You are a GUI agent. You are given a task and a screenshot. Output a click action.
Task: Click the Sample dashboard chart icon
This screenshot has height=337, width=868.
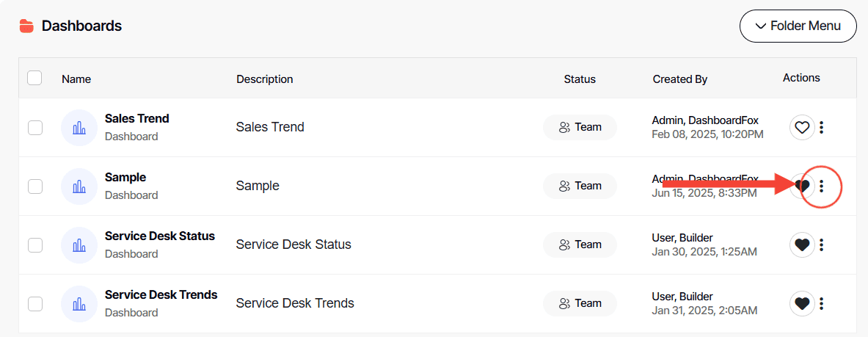(79, 186)
